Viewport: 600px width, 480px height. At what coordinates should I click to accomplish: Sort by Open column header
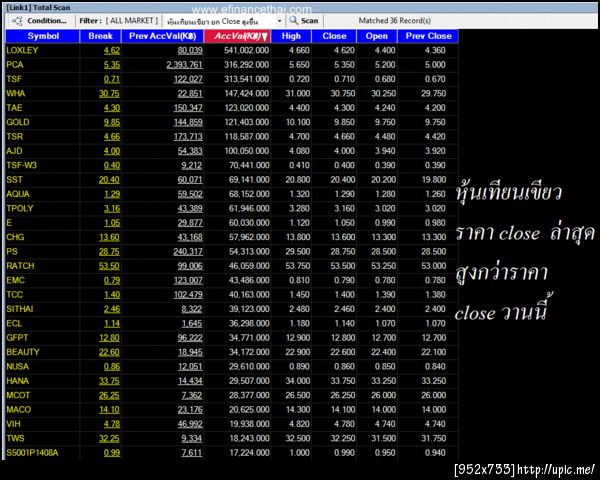[x=377, y=36]
